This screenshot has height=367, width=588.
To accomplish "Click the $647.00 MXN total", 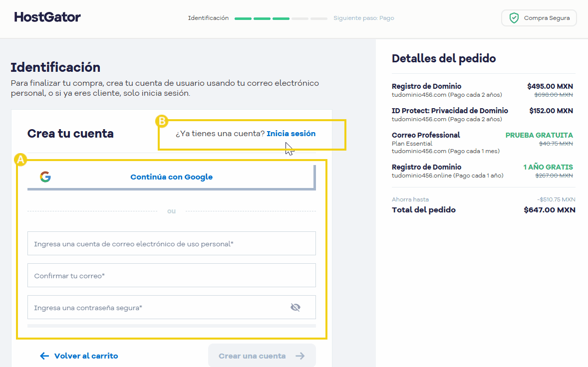I will [x=550, y=210].
